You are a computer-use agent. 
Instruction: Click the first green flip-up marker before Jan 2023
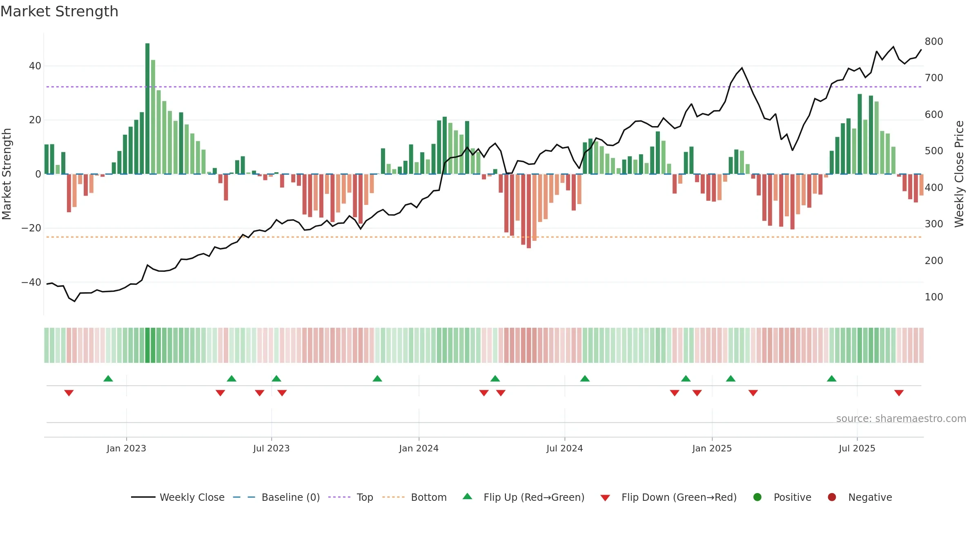tap(108, 378)
